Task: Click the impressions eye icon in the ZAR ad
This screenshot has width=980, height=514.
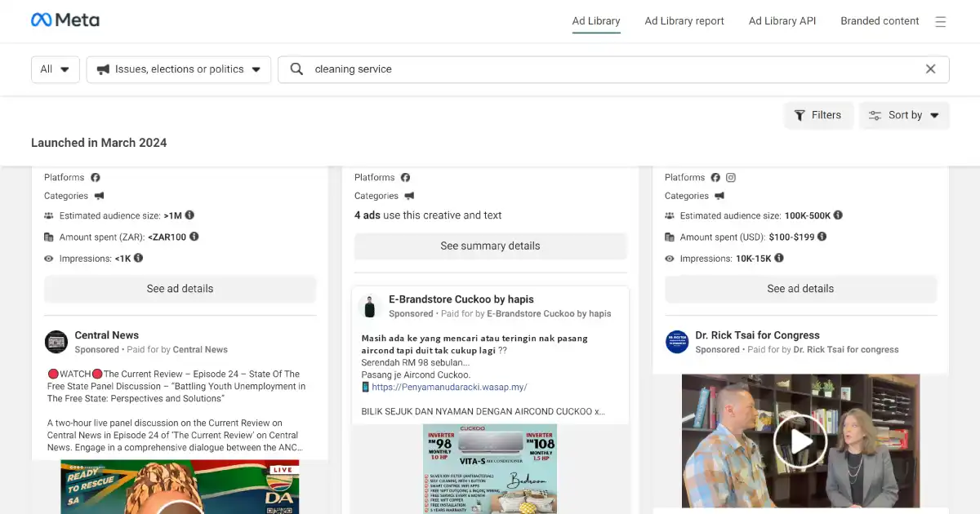Action: 49,259
